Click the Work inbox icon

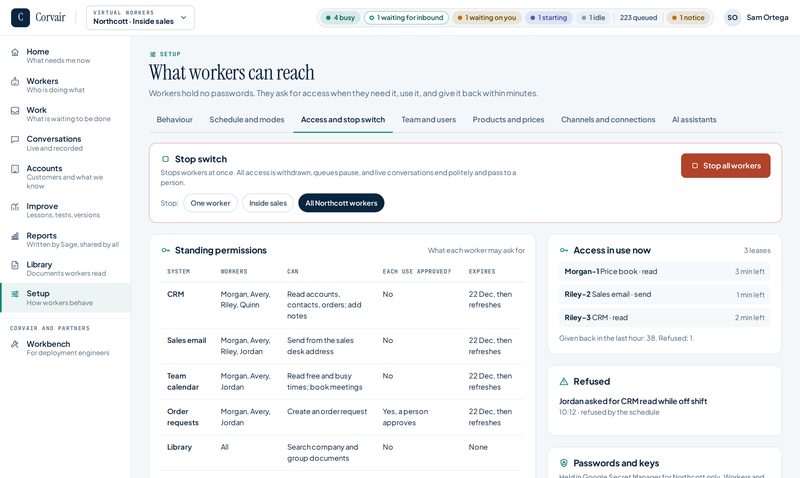pos(15,110)
